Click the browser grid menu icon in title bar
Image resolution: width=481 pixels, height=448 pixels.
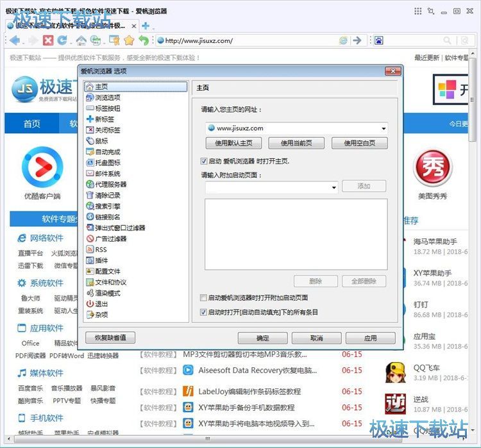click(418, 12)
